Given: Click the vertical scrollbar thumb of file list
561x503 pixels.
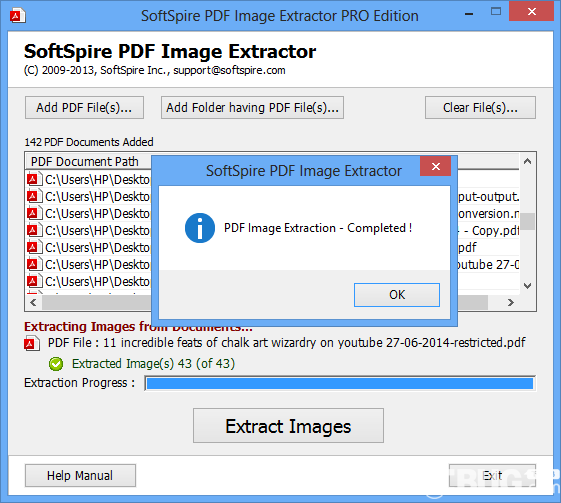Looking at the screenshot, I should [527, 221].
